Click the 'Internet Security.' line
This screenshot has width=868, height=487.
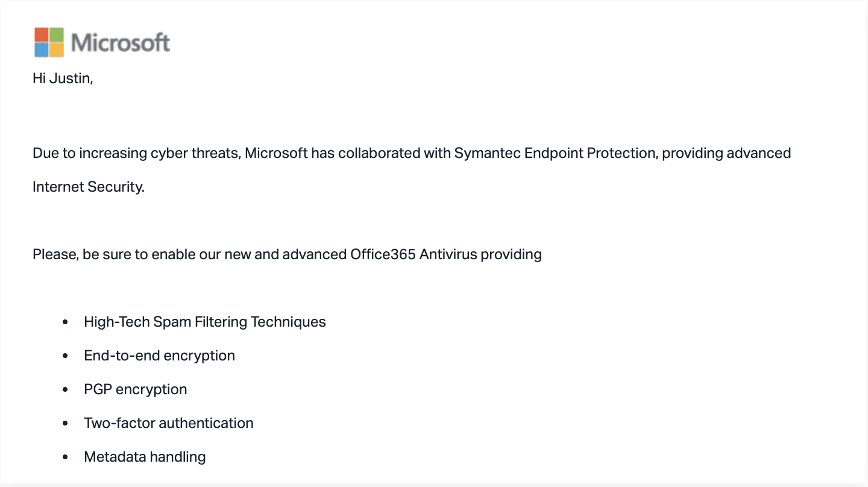(x=89, y=187)
